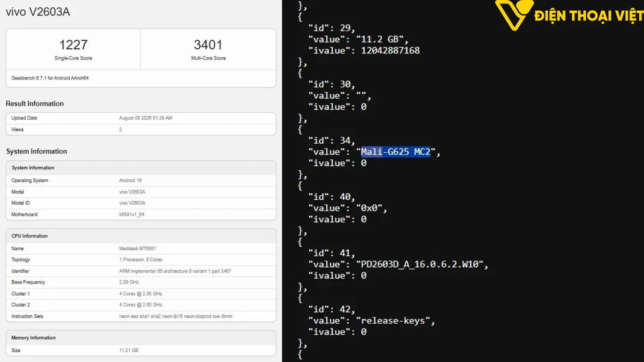Select the "release-keys" JSON value
This screenshot has height=362, width=644.
(393, 321)
